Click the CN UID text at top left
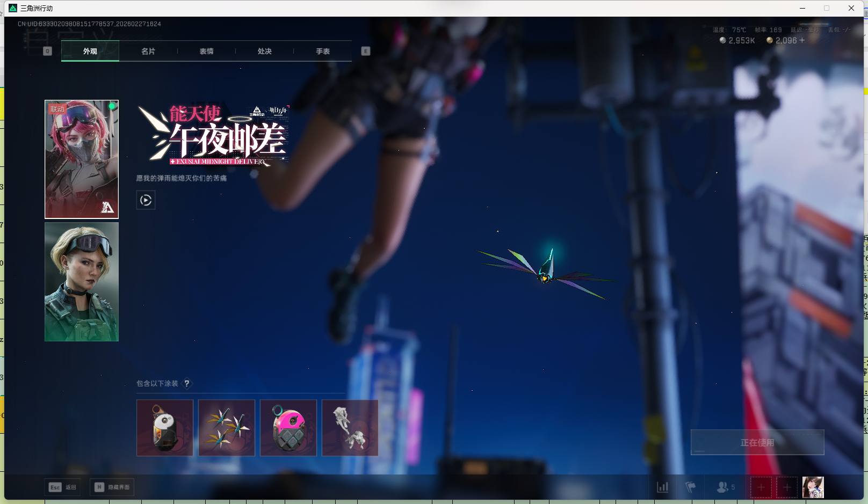Screen dimensions: 868x504 coord(89,24)
